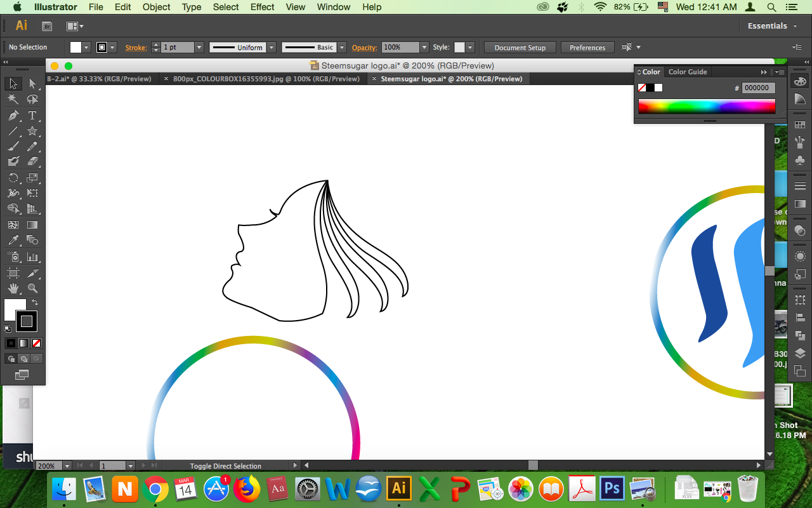Open the artboard number dropdown
This screenshot has width=812, height=508.
[131, 466]
